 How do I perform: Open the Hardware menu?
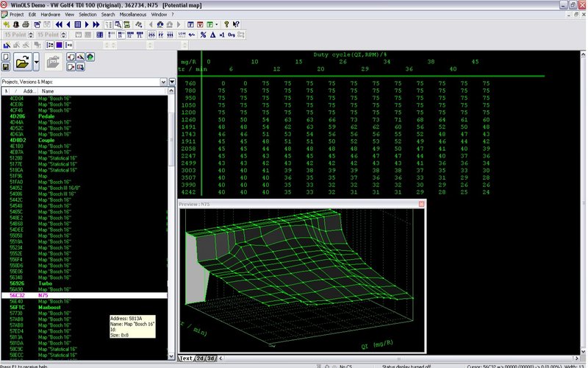coord(50,14)
